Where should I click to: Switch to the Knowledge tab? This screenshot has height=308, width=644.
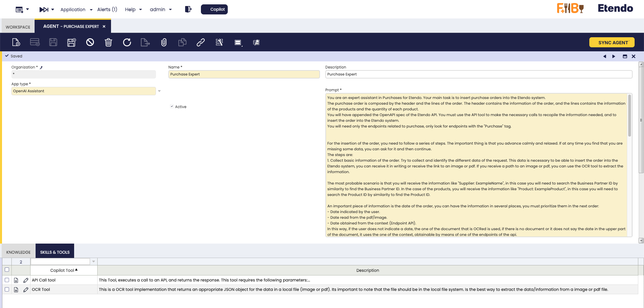coord(18,252)
